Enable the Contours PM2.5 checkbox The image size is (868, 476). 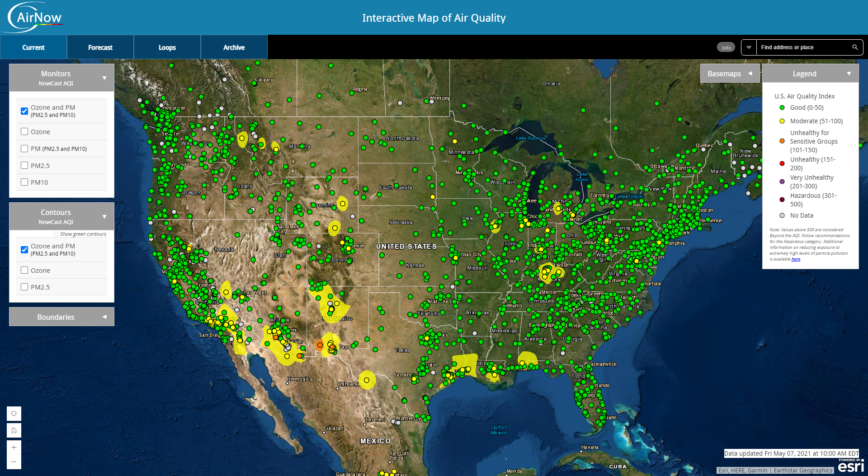point(24,287)
